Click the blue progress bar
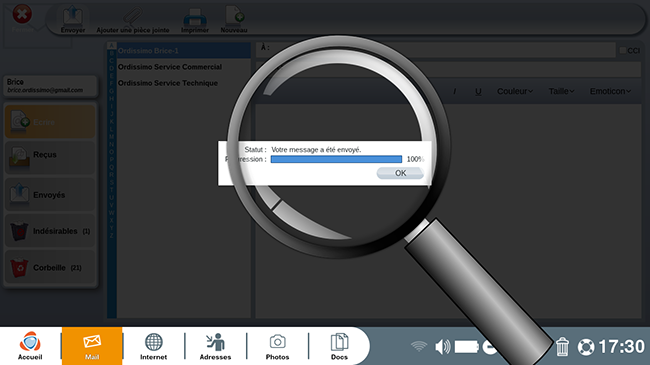The image size is (650, 365). click(x=336, y=159)
